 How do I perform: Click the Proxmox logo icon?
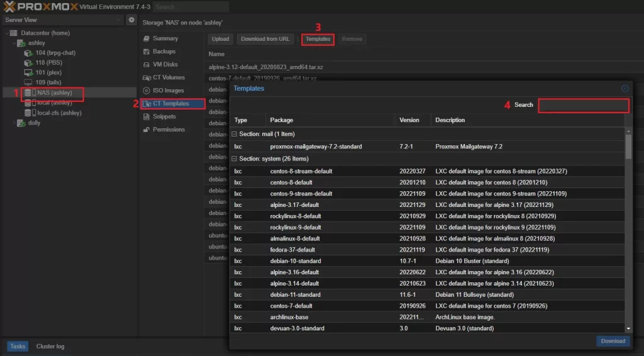(9, 6)
